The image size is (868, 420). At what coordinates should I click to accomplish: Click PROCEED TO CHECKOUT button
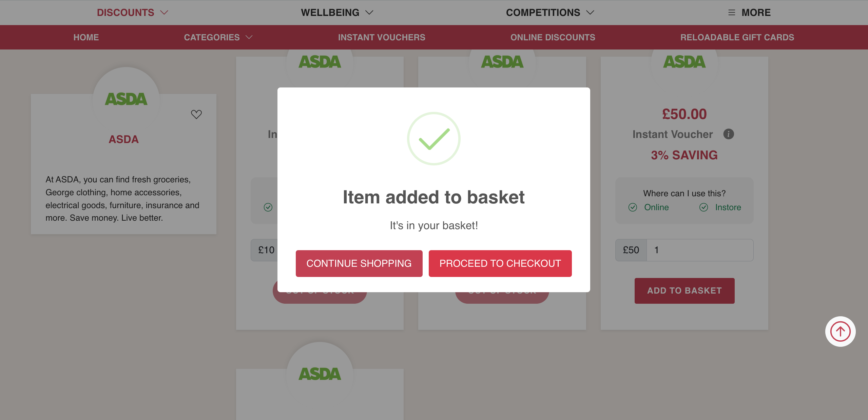[500, 263]
